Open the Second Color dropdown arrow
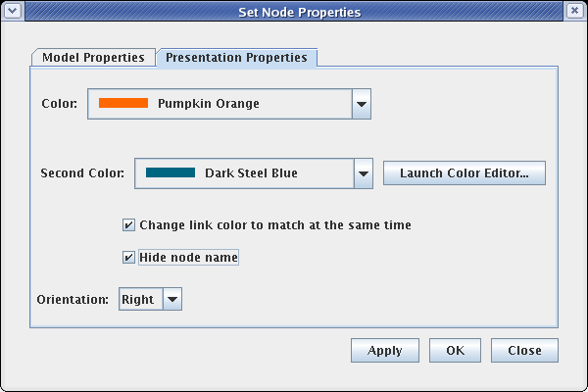This screenshot has width=588, height=392. point(363,173)
